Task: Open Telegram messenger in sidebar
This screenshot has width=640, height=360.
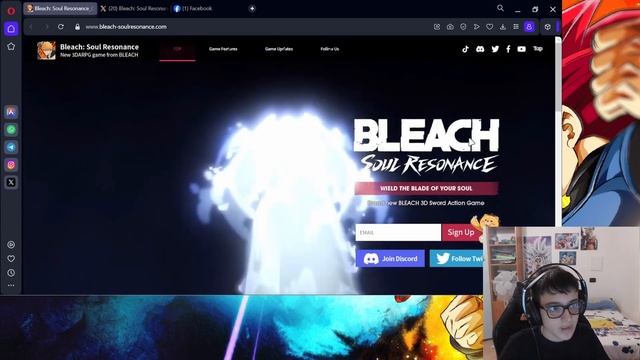Action: pyautogui.click(x=11, y=147)
